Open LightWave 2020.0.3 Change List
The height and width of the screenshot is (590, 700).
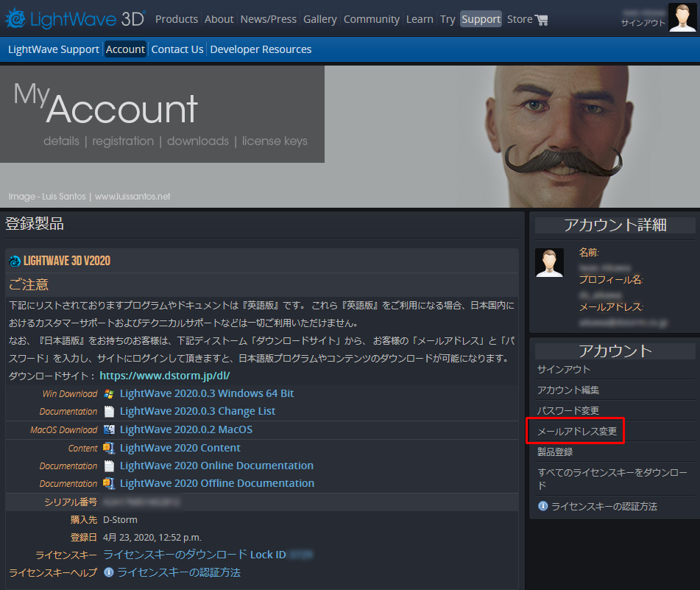point(197,411)
